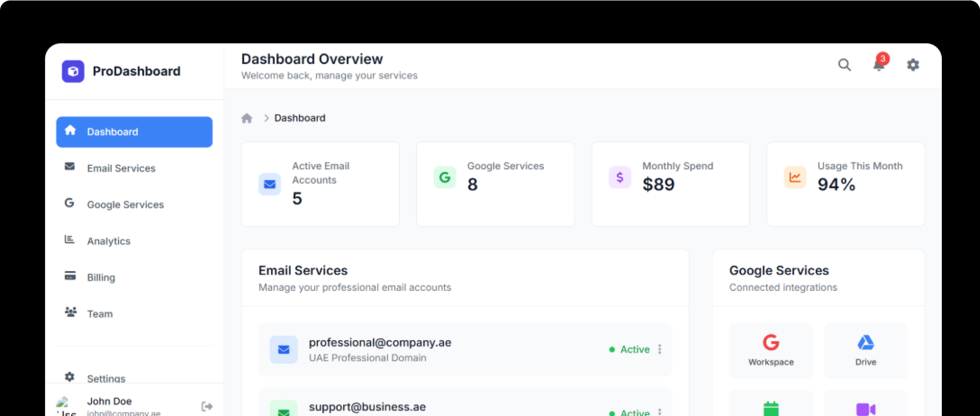980x416 pixels.
Task: Open the options menu for support@business.ae
Action: 660,413
